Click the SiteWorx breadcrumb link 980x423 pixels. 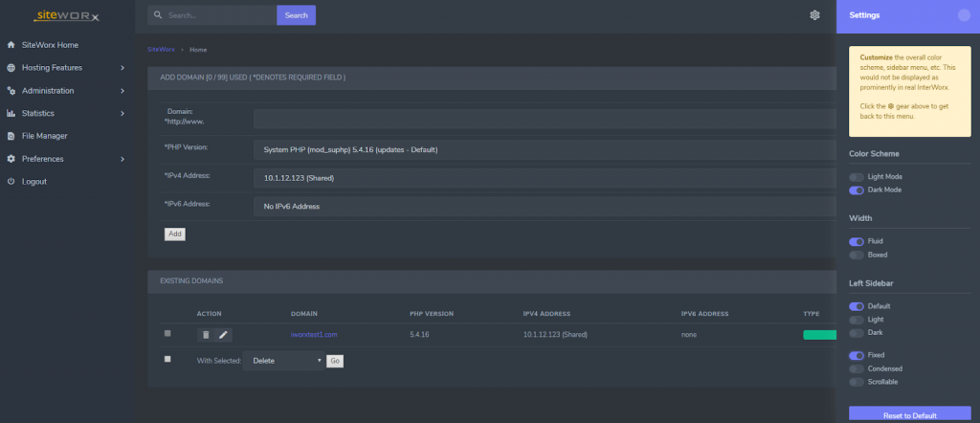(x=161, y=50)
